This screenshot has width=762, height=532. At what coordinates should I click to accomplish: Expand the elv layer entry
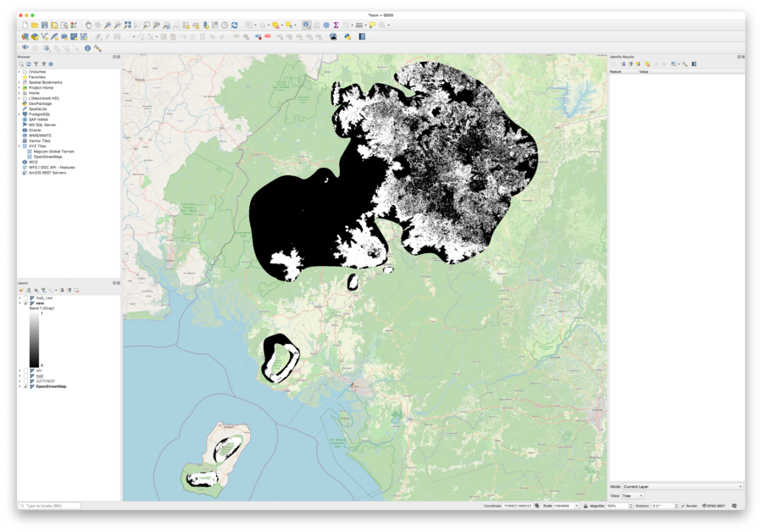click(x=20, y=371)
